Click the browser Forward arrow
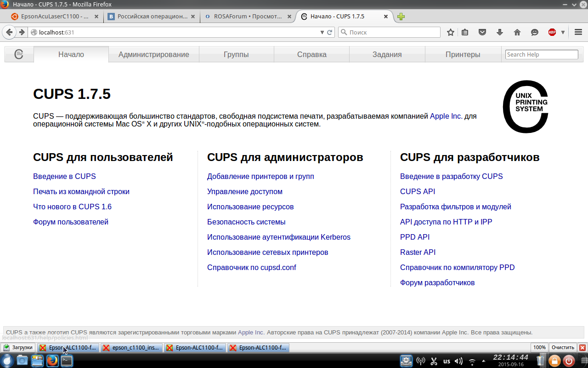Viewport: 588px width, 368px height. point(22,32)
